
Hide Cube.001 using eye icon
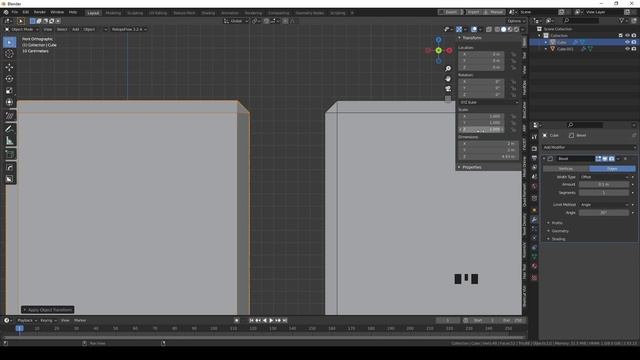point(627,49)
